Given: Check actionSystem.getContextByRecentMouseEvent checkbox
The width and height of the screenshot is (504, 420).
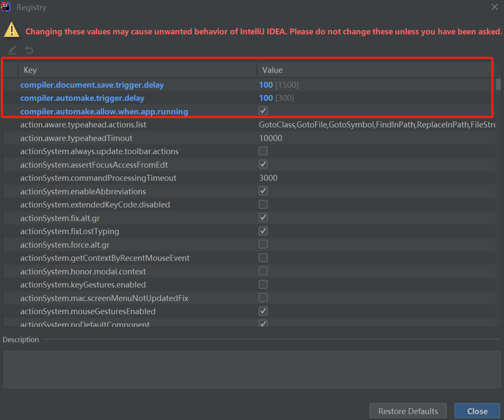Looking at the screenshot, I should coord(263,257).
